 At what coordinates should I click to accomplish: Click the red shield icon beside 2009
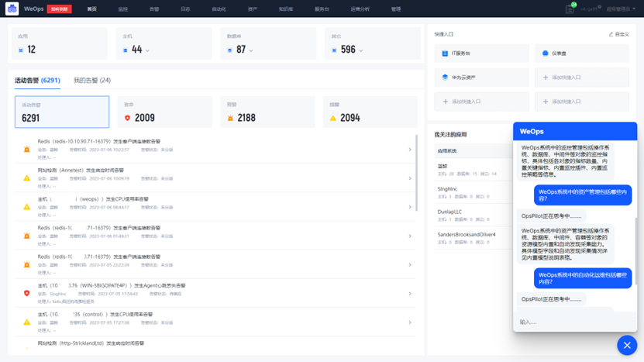point(127,118)
